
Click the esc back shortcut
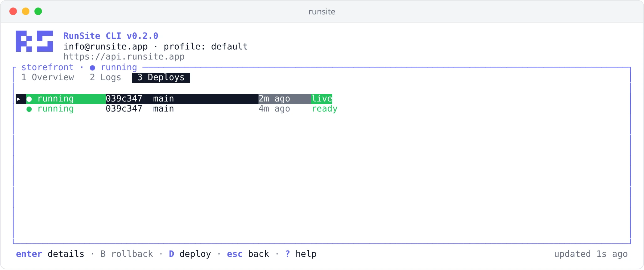tap(248, 254)
